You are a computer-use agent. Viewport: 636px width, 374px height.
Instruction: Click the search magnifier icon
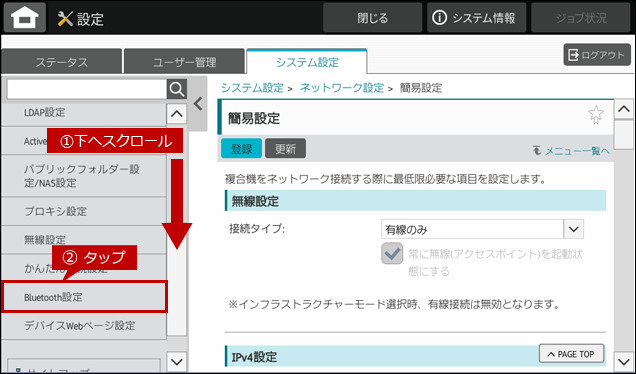click(177, 89)
